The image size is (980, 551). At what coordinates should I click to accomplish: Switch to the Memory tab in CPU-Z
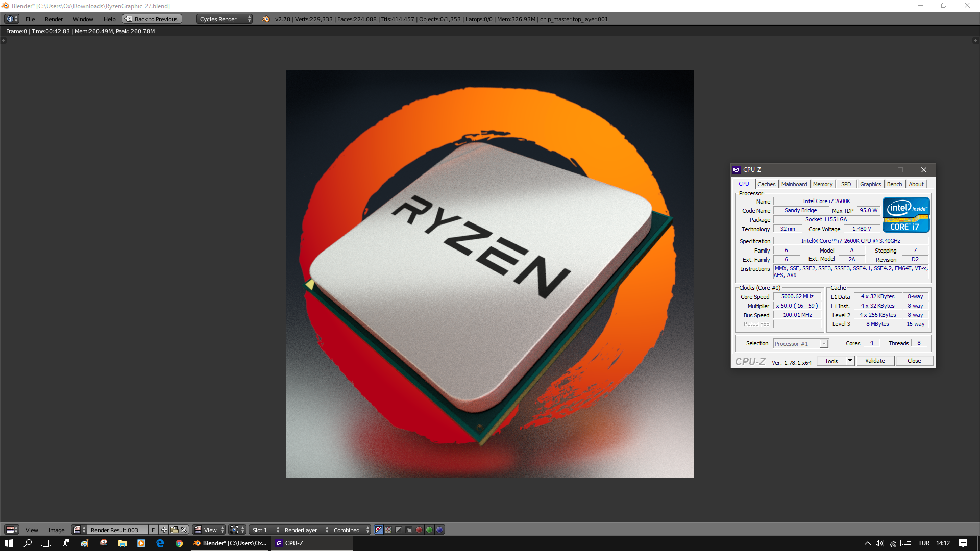click(823, 184)
